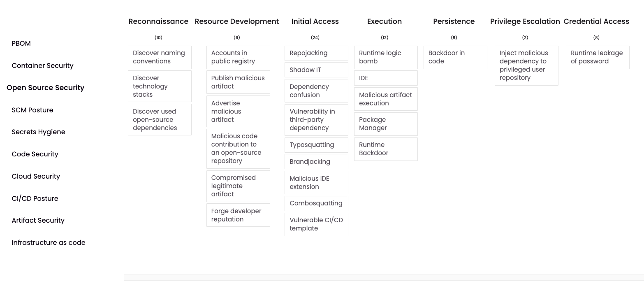Open the Forge developer reputation technique

click(x=238, y=215)
